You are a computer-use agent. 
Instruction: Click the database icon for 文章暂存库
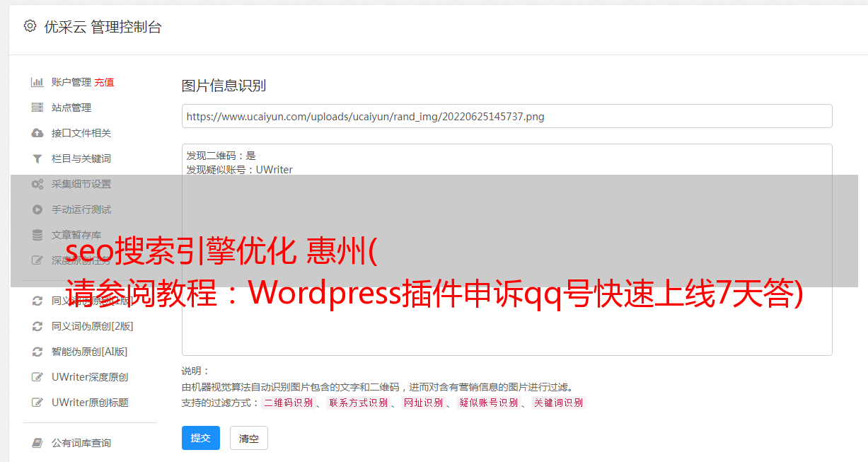point(37,235)
